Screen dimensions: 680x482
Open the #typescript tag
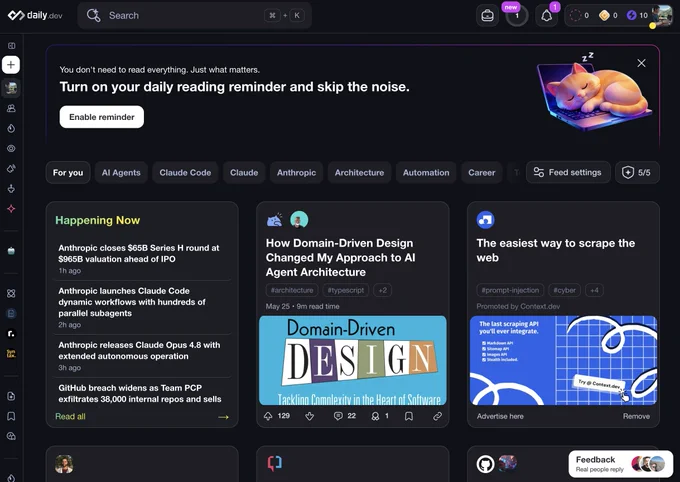(346, 290)
